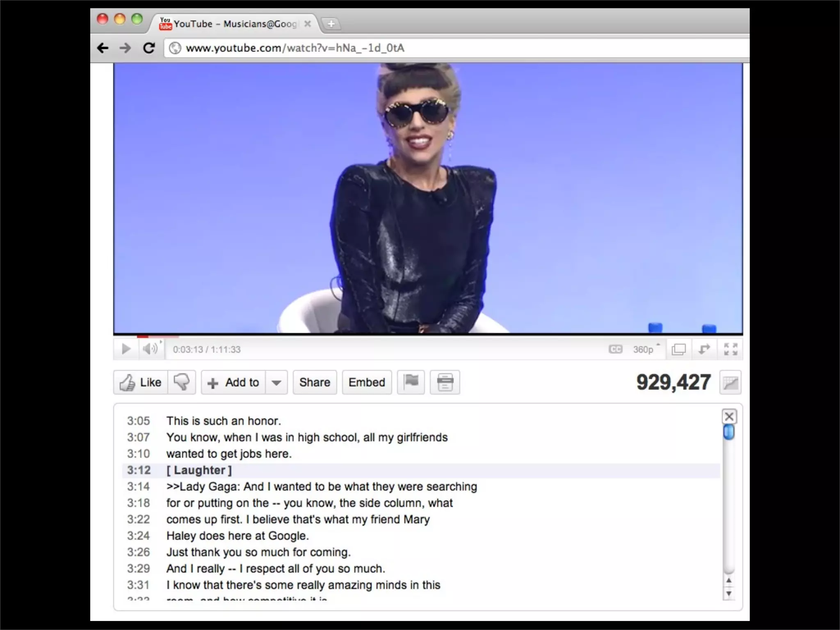Image resolution: width=840 pixels, height=630 pixels.
Task: Mute the video volume
Action: click(150, 349)
